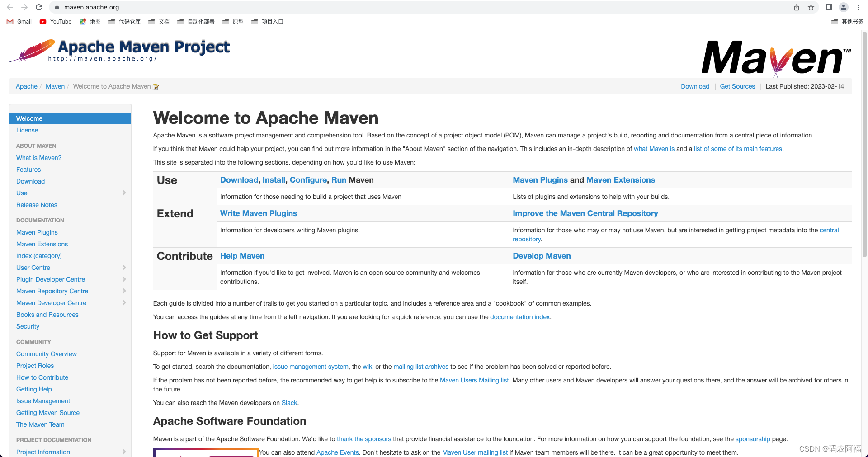The image size is (868, 457).
Task: Open the Develop Maven link
Action: 542,256
